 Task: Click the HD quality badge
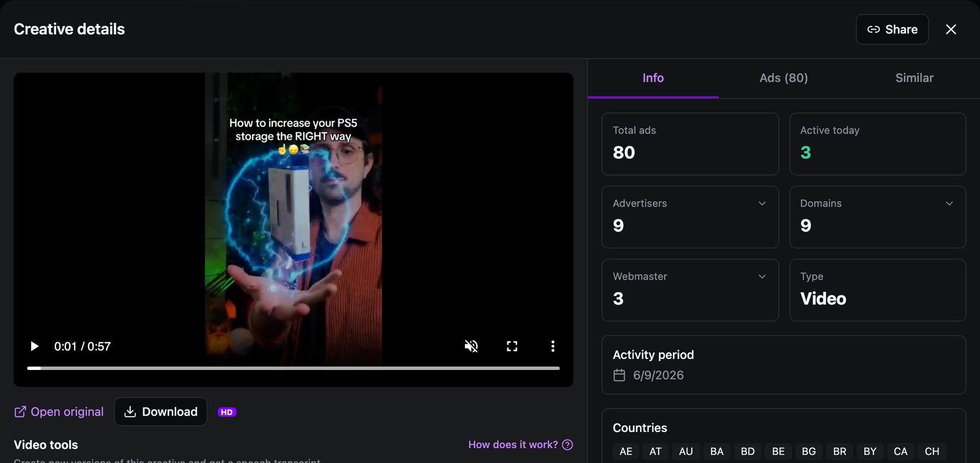tap(227, 412)
